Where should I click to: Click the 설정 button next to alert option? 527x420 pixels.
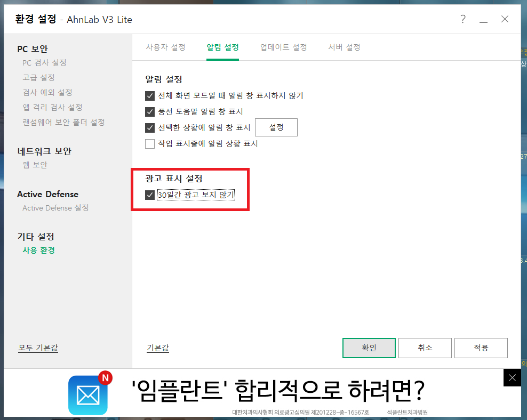(276, 127)
